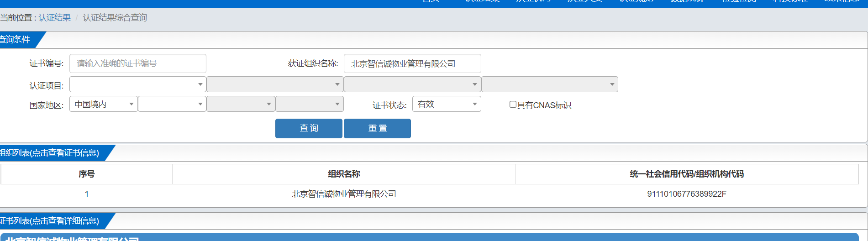868x241 pixels.
Task: Open the third 国家地区 dropdown
Action: tap(241, 104)
